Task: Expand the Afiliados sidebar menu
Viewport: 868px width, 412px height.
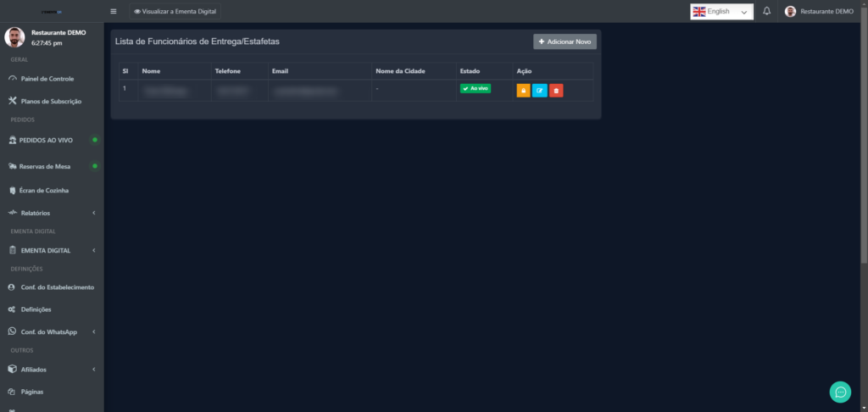Action: coord(51,370)
